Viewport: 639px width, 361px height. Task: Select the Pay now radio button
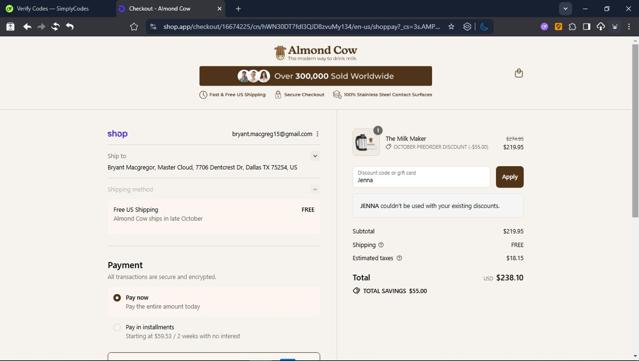point(117,298)
